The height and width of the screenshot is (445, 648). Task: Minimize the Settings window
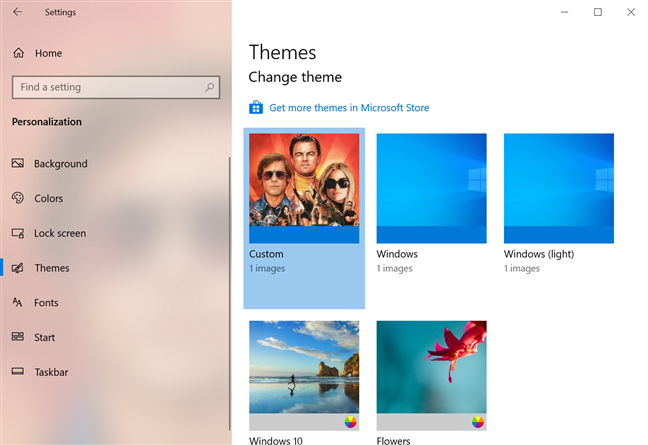(x=565, y=12)
